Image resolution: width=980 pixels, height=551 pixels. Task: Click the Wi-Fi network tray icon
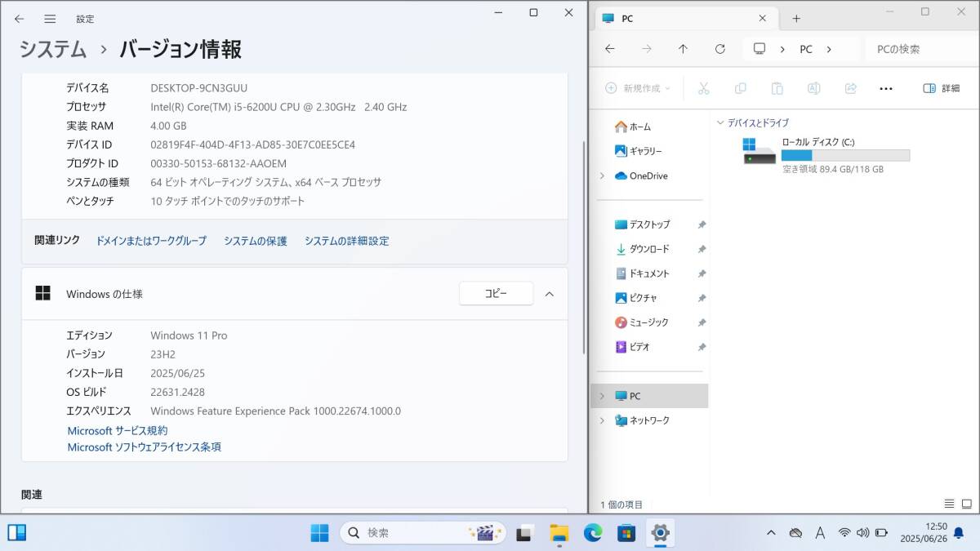tap(844, 533)
